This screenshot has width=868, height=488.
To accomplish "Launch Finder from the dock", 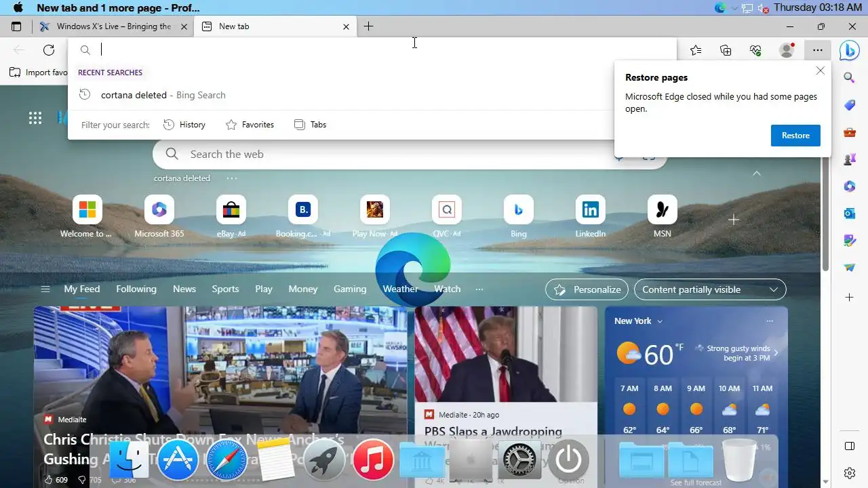I will click(129, 460).
